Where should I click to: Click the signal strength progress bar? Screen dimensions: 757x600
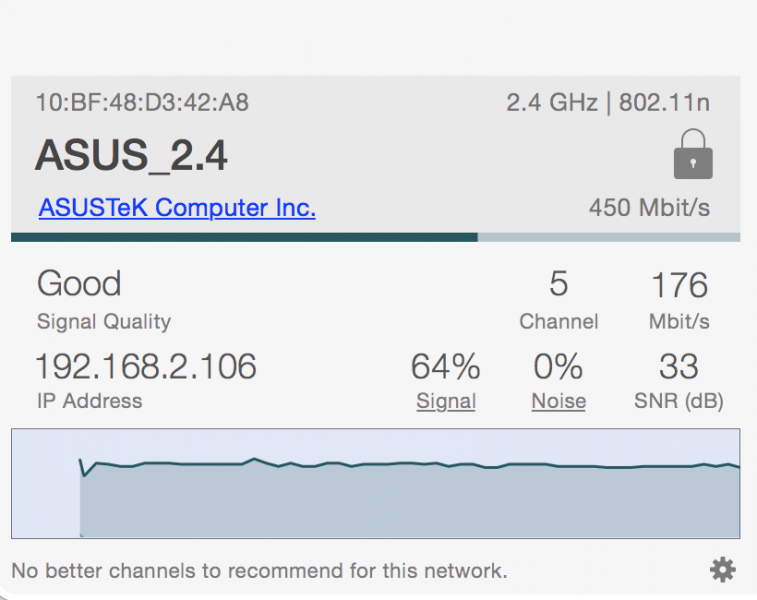(376, 237)
